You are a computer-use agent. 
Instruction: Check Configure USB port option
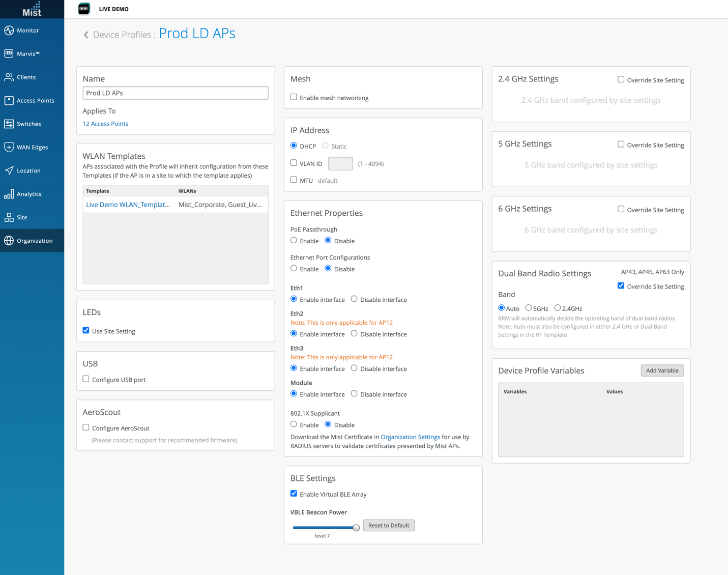coord(86,379)
